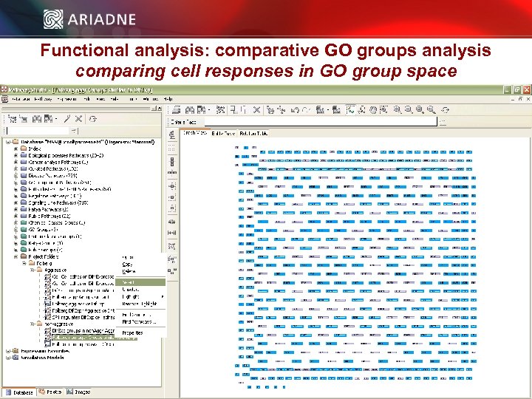The image size is (532, 399).
Task: Choose Select in the context menu
Action: [x=140, y=282]
